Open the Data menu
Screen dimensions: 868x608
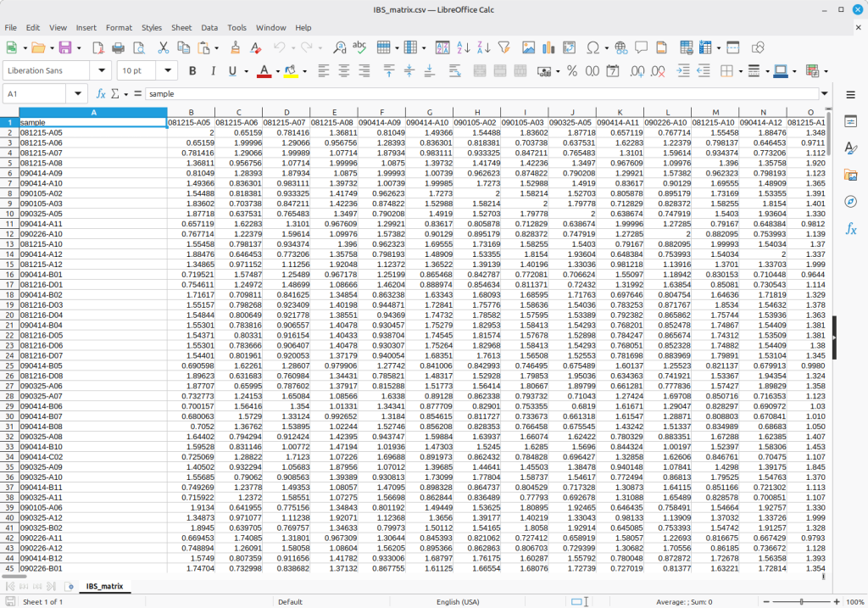[x=209, y=27]
